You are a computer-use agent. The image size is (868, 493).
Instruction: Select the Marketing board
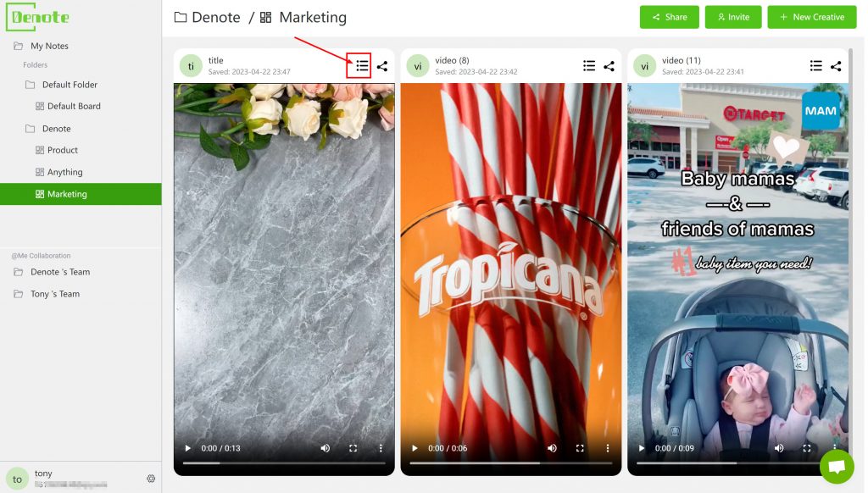(81, 194)
